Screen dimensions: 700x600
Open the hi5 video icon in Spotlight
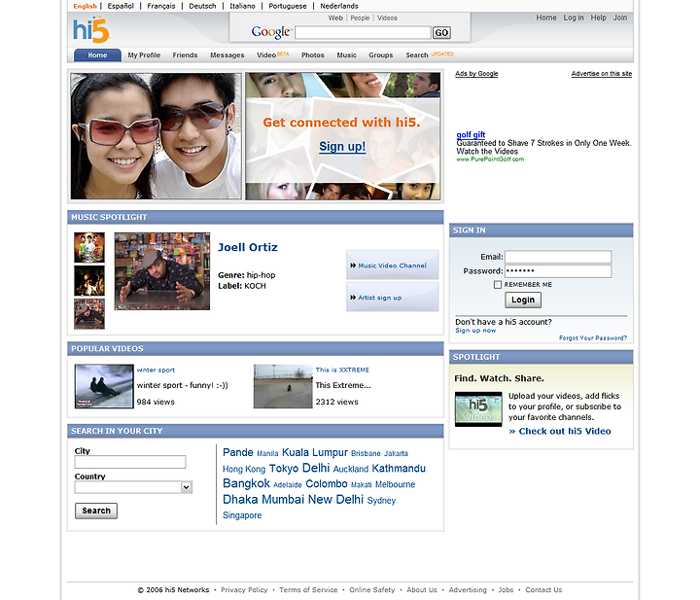[x=478, y=409]
